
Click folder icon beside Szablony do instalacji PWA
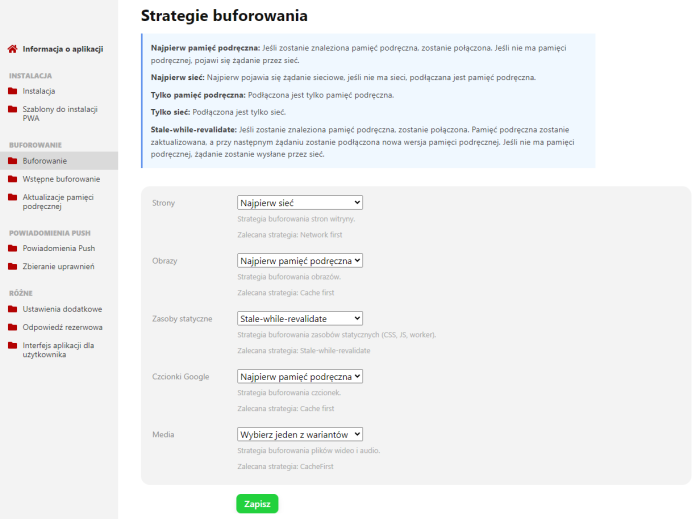click(13, 108)
